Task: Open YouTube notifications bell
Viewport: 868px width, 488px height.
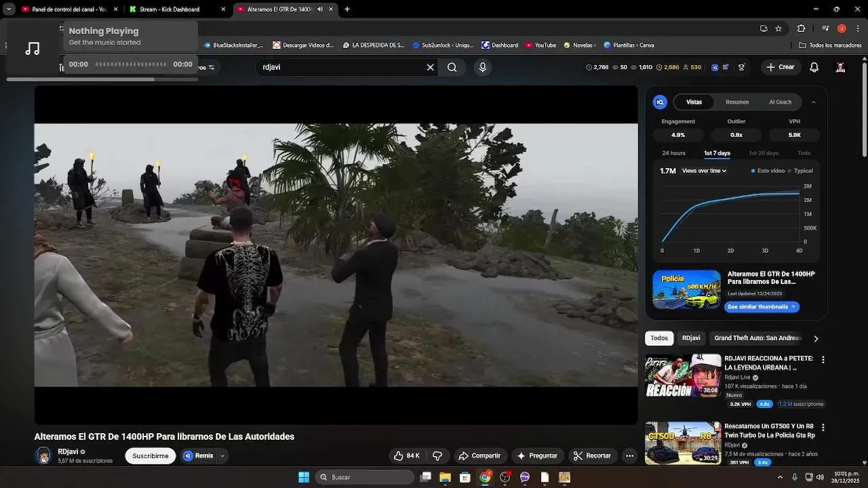Action: click(x=814, y=67)
